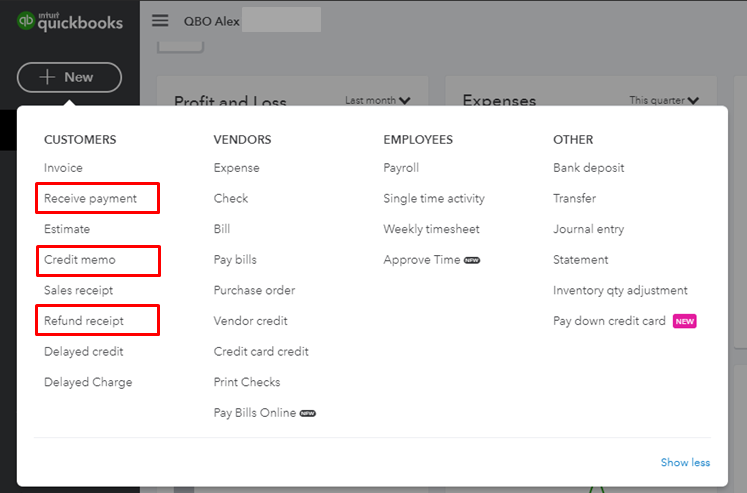This screenshot has width=747, height=493.
Task: Create a Sales receipt
Action: pyautogui.click(x=79, y=291)
